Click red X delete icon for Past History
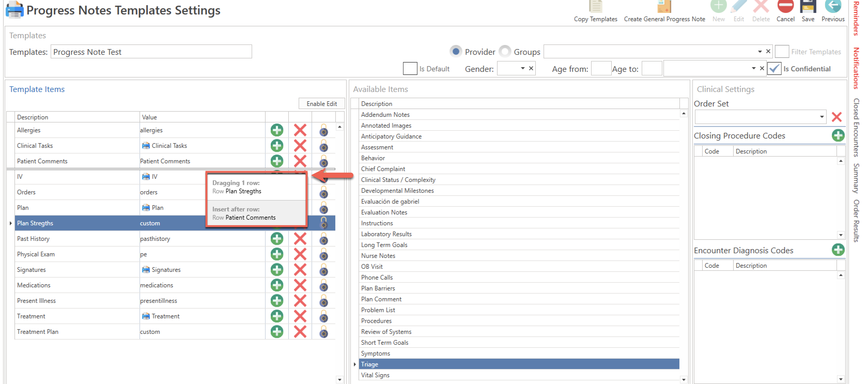Screen dimensions: 868x384 click(300, 239)
